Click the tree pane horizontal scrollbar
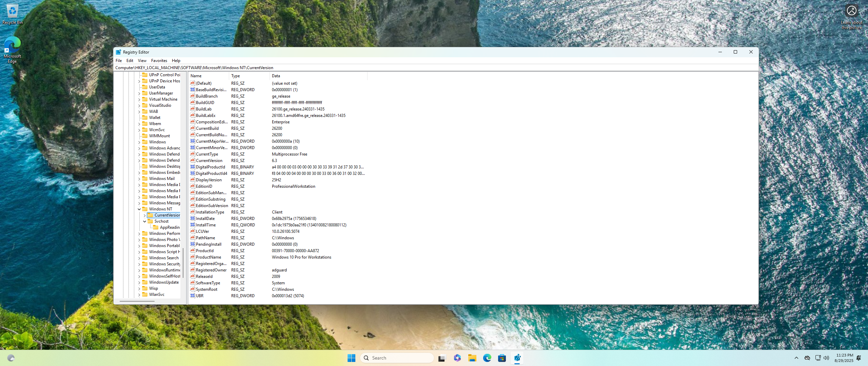Image resolution: width=868 pixels, height=366 pixels. pos(137,301)
